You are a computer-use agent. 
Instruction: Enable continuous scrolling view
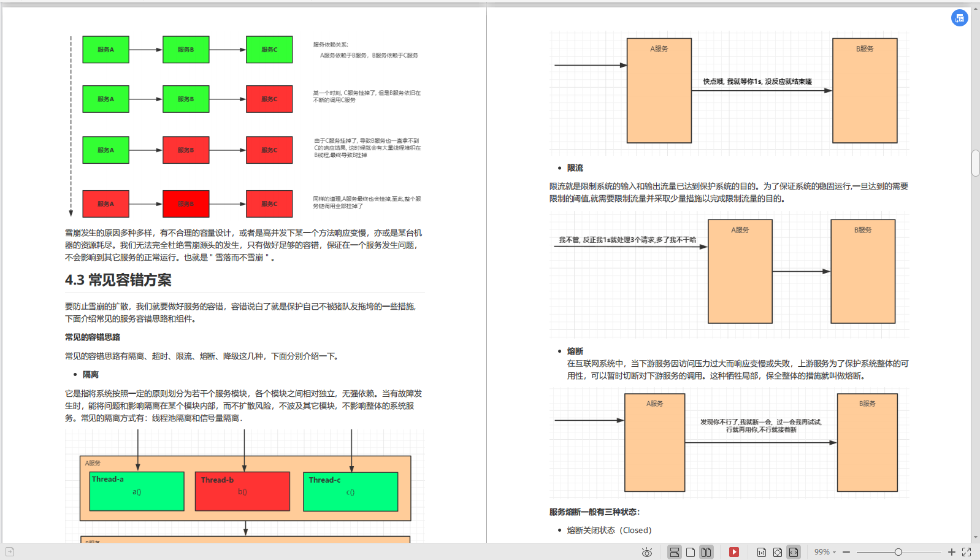[x=674, y=552]
